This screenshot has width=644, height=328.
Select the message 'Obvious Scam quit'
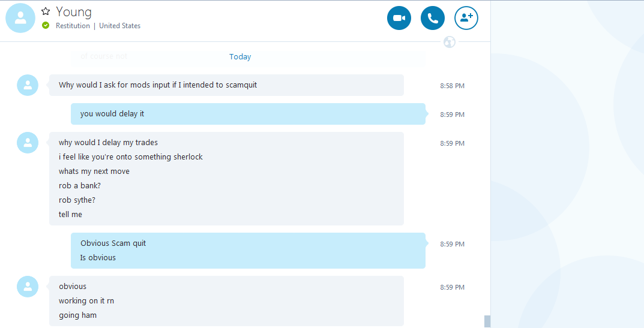point(113,243)
